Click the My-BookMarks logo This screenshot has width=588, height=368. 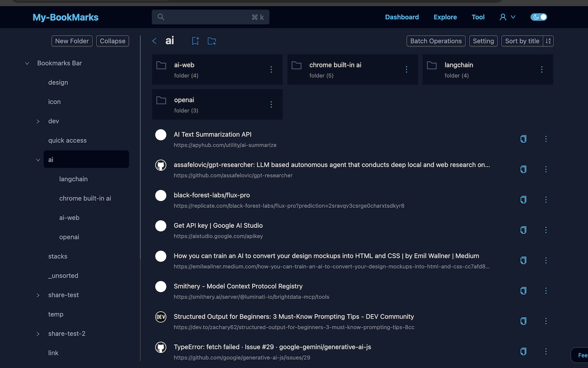coord(66,17)
